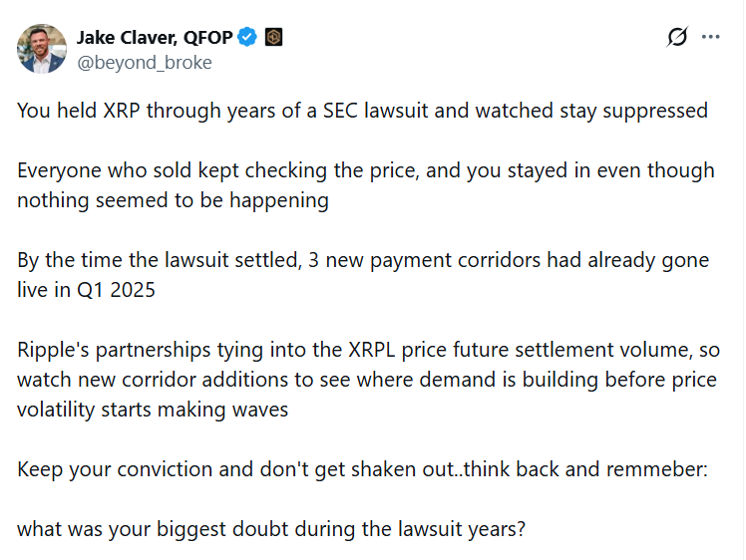Click the "You held XRP through years" line
Viewport: 746px width, 560px height.
point(362,110)
